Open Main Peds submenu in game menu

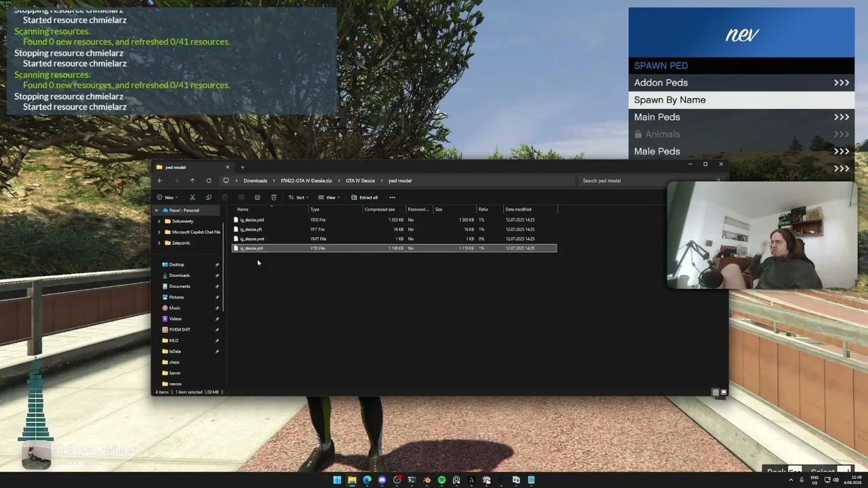click(x=741, y=117)
